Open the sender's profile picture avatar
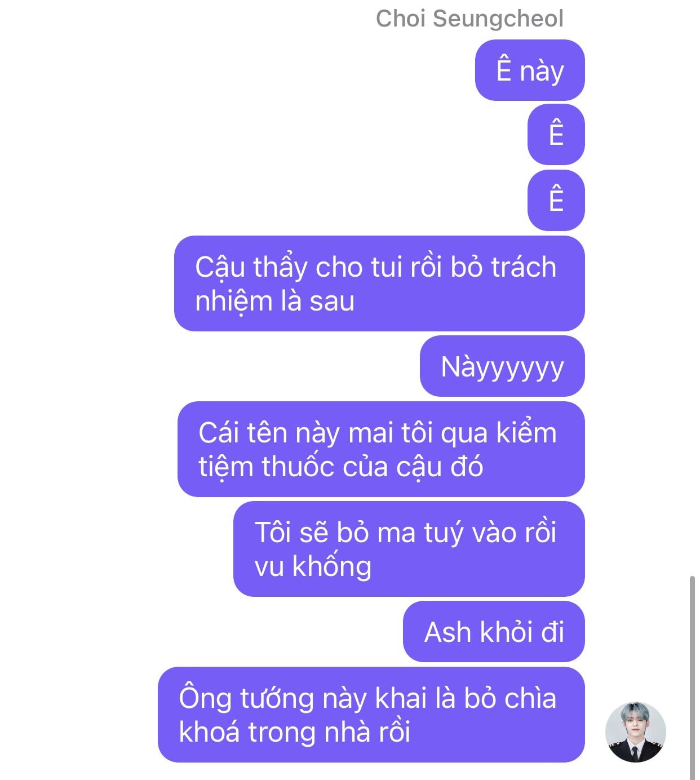 [x=636, y=732]
